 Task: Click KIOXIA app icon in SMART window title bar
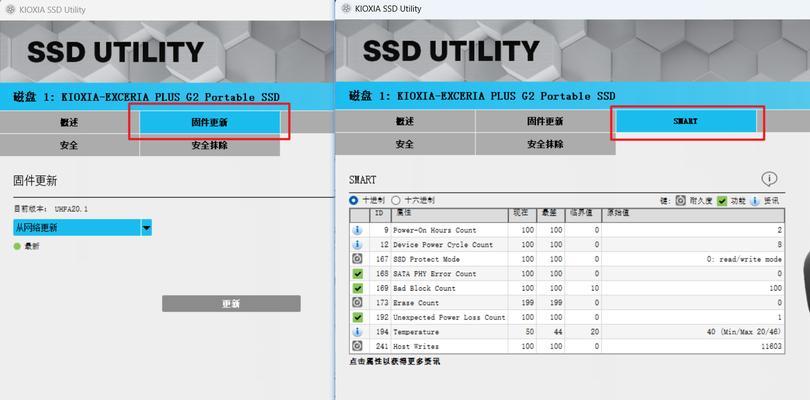point(346,9)
